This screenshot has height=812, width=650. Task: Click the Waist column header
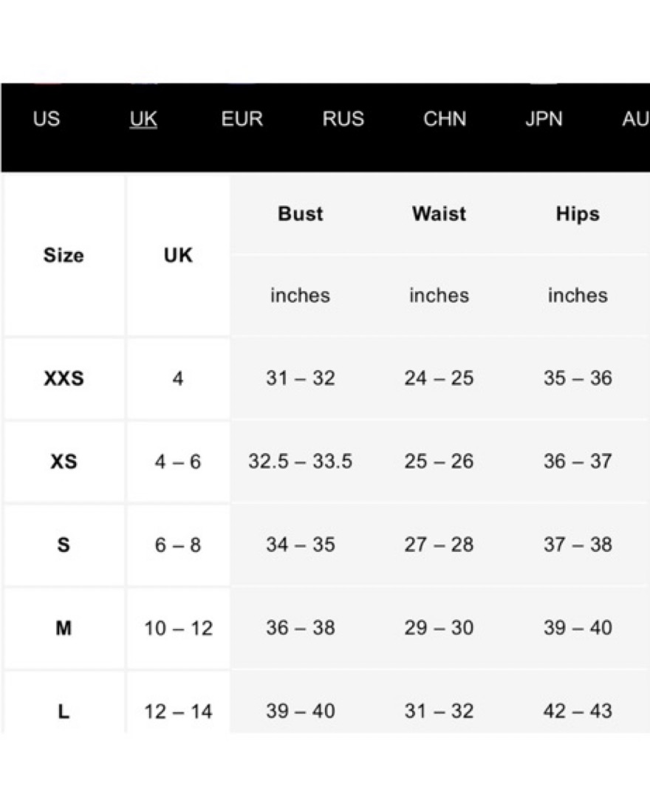(x=439, y=214)
